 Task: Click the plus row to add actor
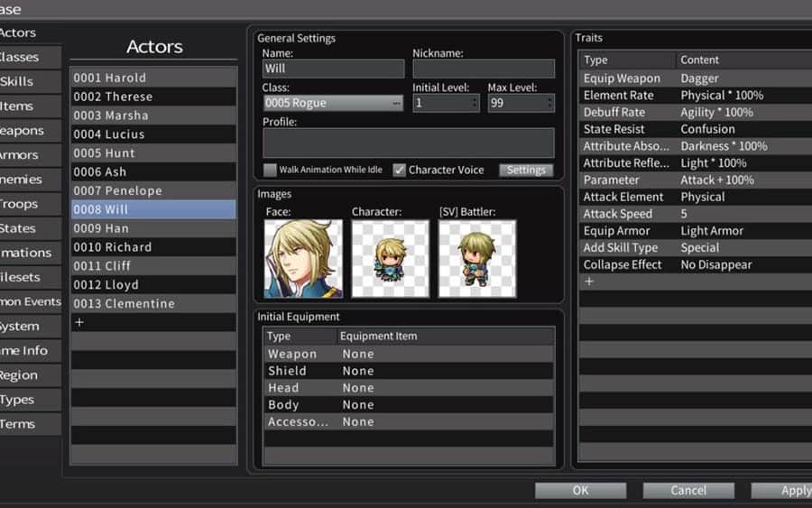pyautogui.click(x=79, y=322)
